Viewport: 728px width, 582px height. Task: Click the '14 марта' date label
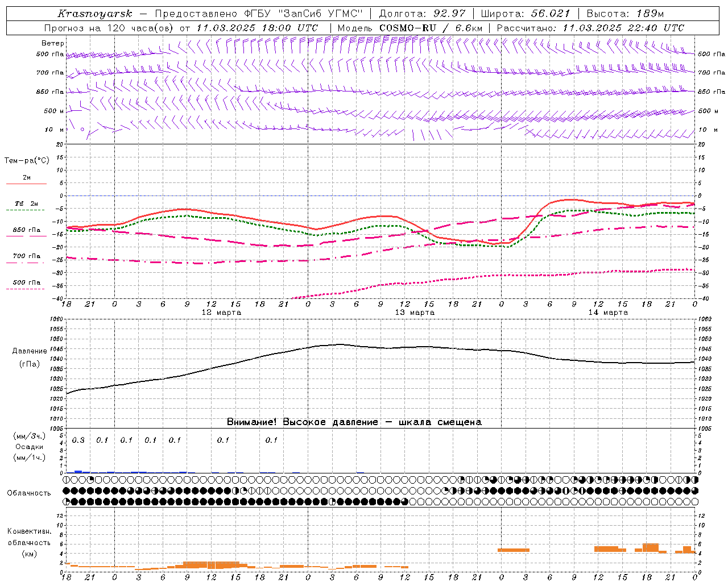click(x=608, y=313)
